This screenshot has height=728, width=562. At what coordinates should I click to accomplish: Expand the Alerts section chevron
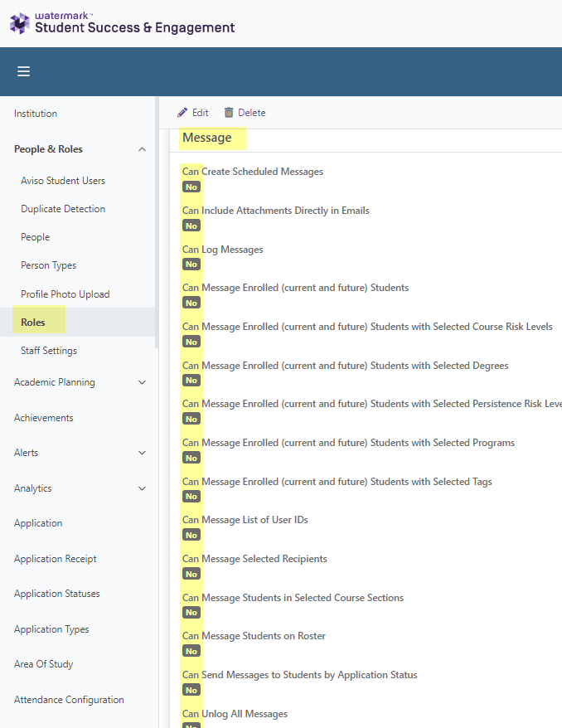coord(142,453)
